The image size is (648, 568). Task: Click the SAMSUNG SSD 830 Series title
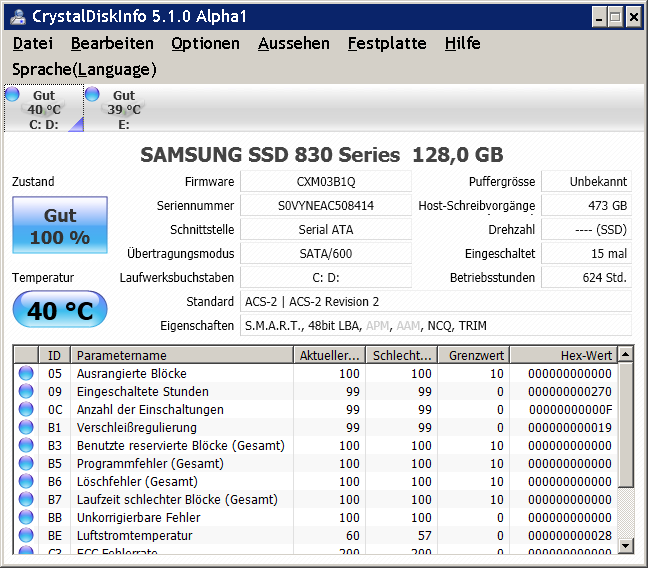pos(322,155)
